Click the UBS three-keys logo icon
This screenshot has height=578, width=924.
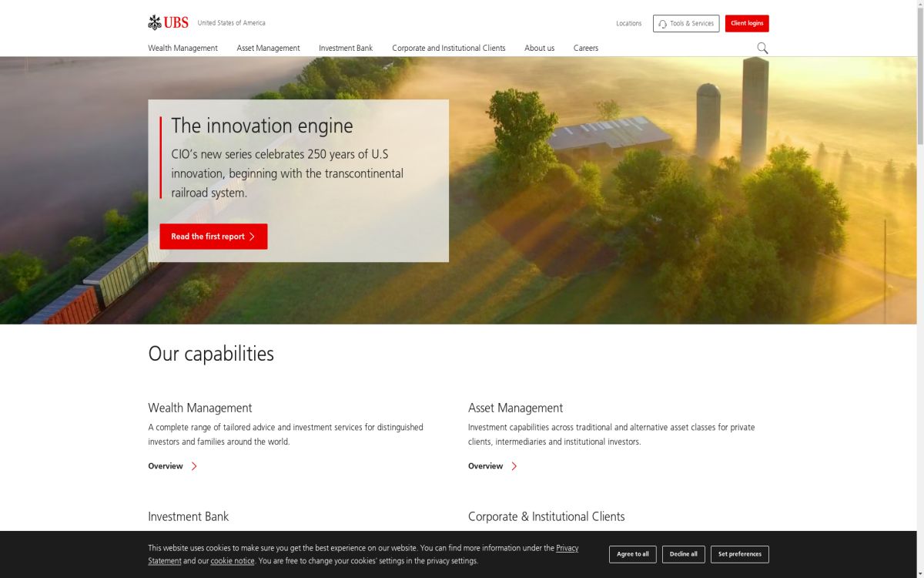154,22
